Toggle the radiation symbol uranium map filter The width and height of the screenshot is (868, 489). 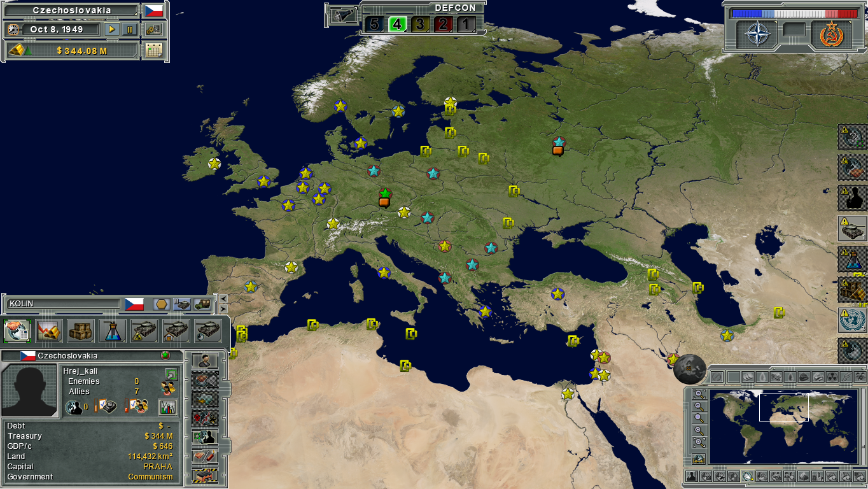pyautogui.click(x=831, y=377)
